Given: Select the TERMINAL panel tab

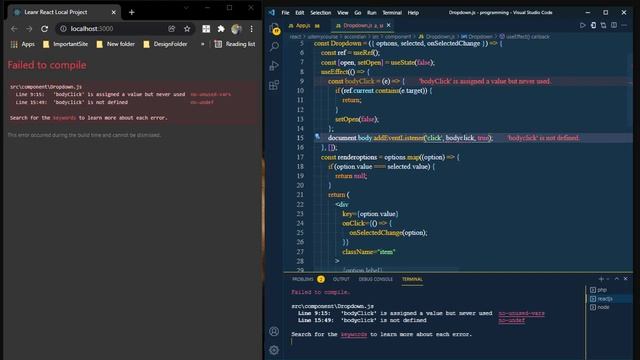Looking at the screenshot, I should tap(412, 279).
